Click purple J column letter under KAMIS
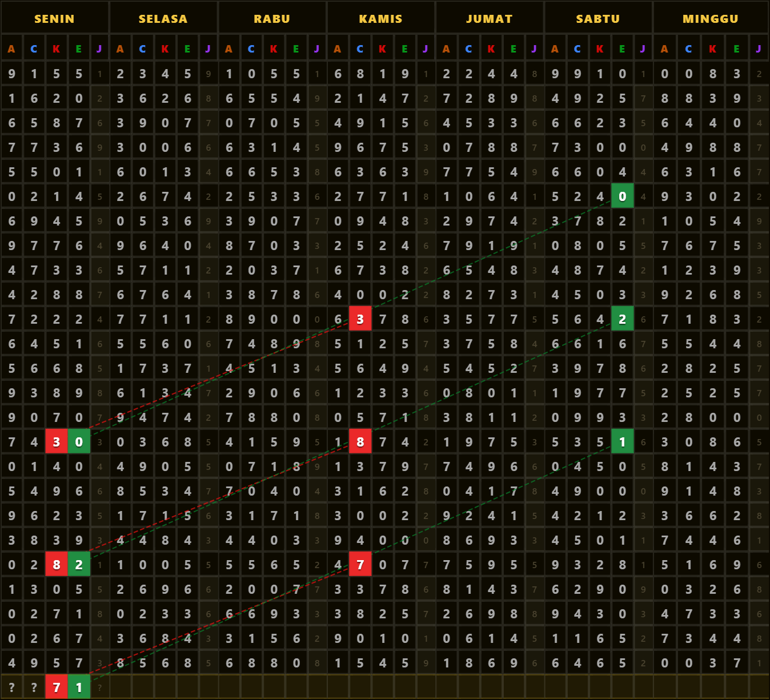This screenshot has height=700, width=770. point(426,49)
